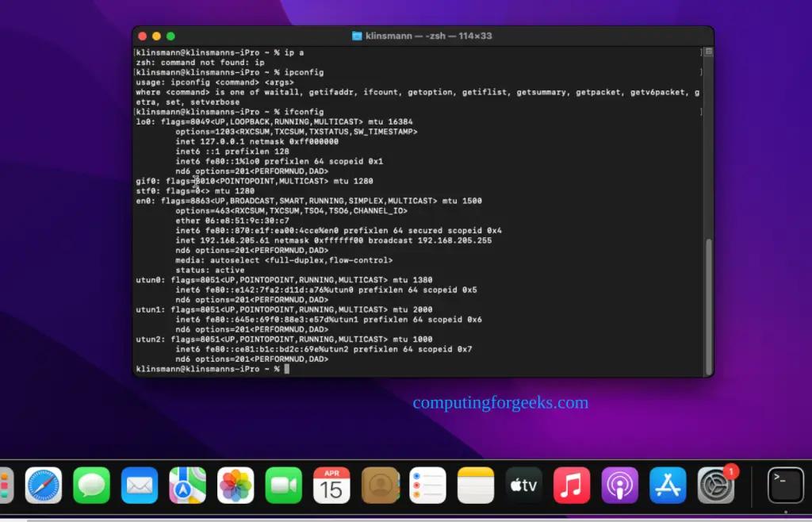This screenshot has height=522, width=812.
Task: Click the final empty shell prompt line
Action: 213,369
